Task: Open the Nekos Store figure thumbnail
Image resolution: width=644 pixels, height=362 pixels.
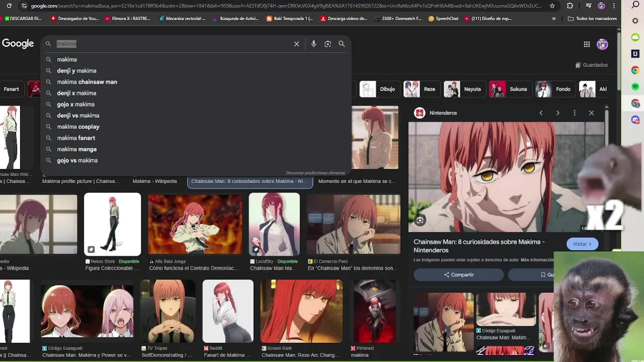Action: coord(112,224)
